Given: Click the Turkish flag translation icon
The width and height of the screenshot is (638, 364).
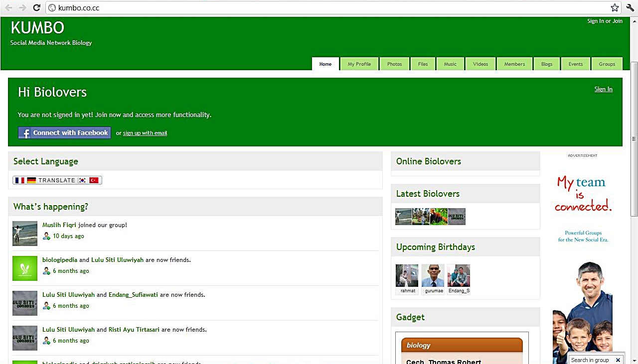Looking at the screenshot, I should (x=94, y=180).
